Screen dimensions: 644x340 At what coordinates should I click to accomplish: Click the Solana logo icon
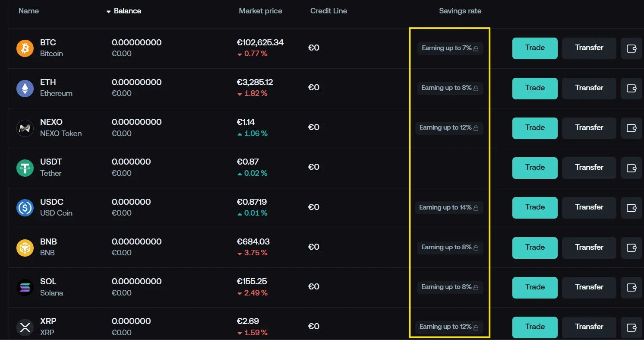pos(25,287)
